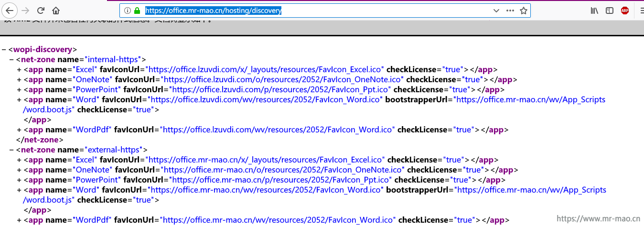Go forward with the forward arrow
Screen dimensions: 644x226
pos(26,10)
